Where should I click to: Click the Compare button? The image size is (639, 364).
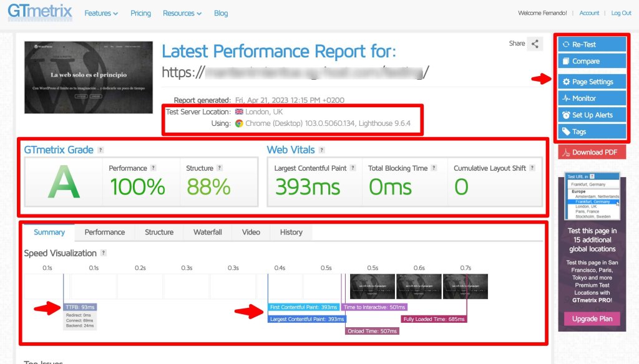[x=592, y=61]
